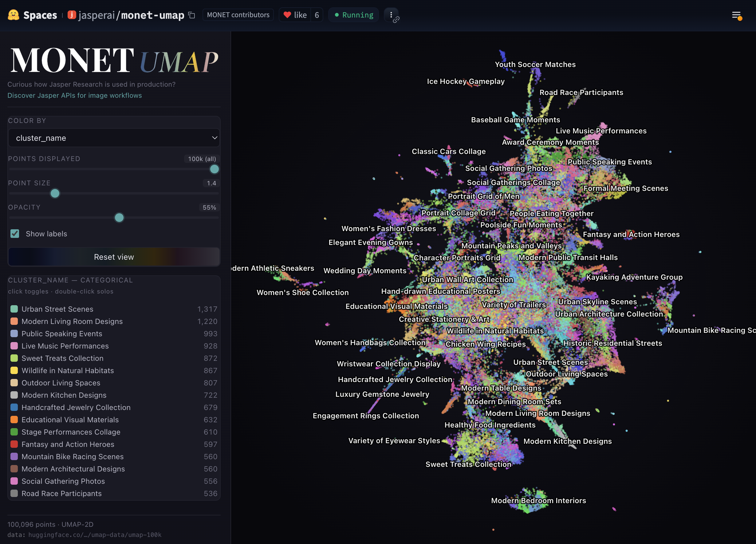Click the red heart like icon
Screen dimensions: 756x544
287,15
